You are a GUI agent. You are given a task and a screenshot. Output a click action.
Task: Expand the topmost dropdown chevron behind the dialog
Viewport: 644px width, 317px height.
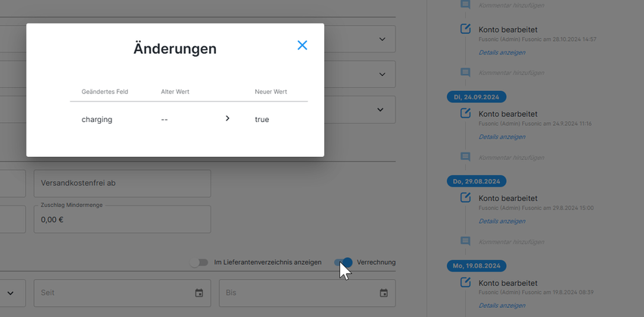click(x=382, y=39)
